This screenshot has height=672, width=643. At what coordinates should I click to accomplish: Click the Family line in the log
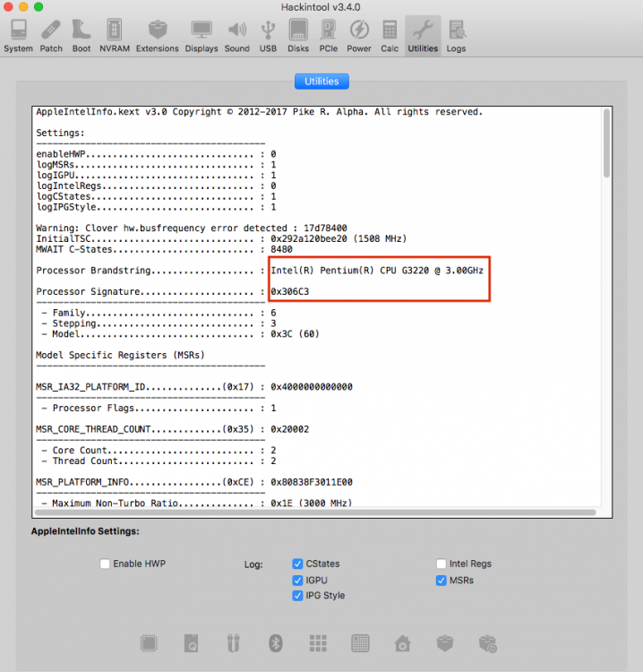(159, 313)
